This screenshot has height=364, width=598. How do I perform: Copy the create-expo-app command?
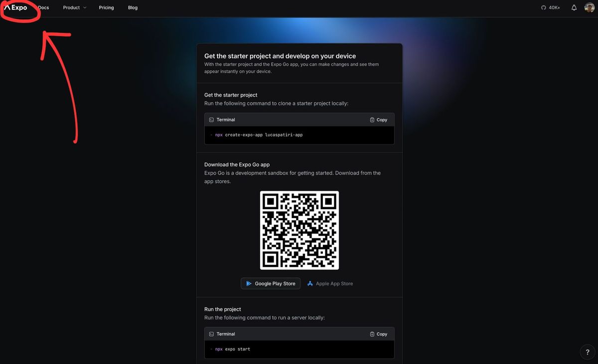tap(379, 120)
